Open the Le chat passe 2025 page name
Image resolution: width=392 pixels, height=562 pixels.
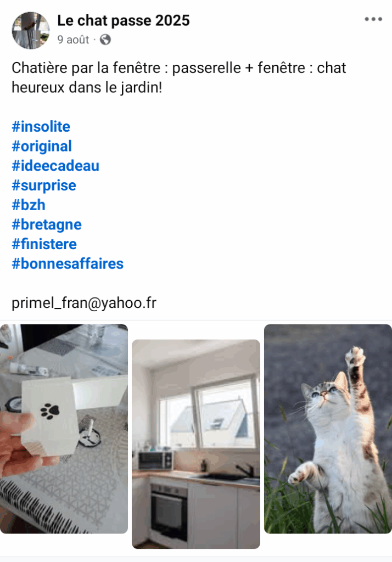tap(124, 20)
